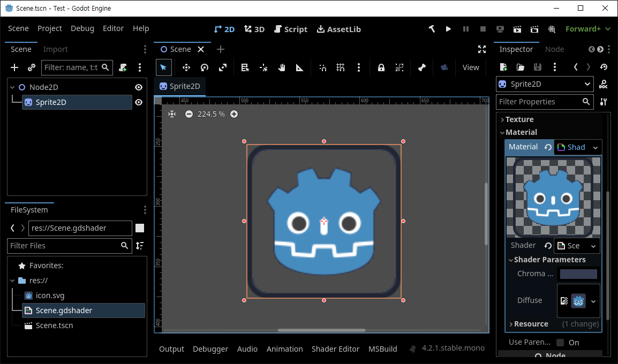Screen dimensions: 618x364
Task: Pick the Chroma color swatch
Action: [578, 274]
